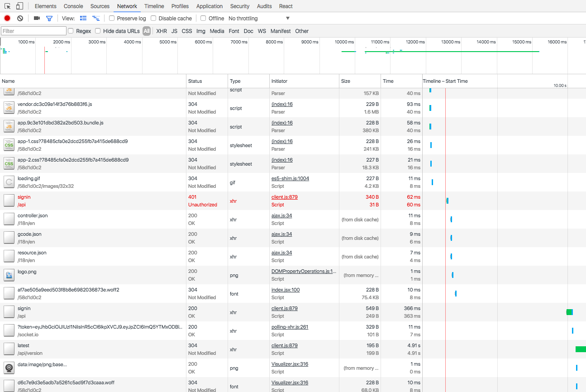
Task: Select the inspect element cursor icon
Action: pyautogui.click(x=8, y=6)
